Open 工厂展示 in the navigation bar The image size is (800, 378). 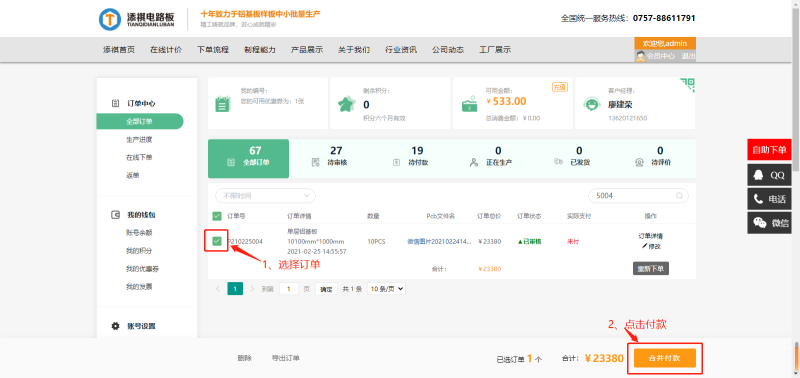tap(495, 50)
